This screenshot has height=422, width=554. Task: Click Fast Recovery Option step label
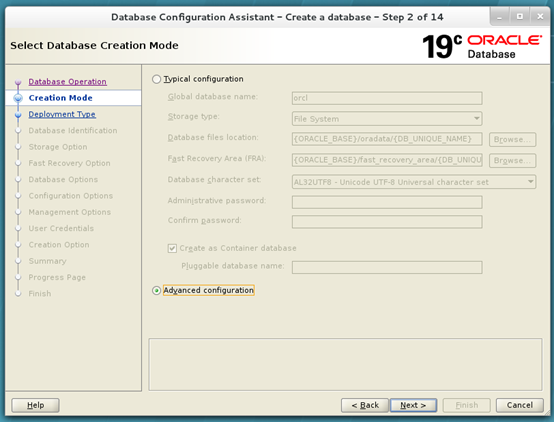point(70,163)
